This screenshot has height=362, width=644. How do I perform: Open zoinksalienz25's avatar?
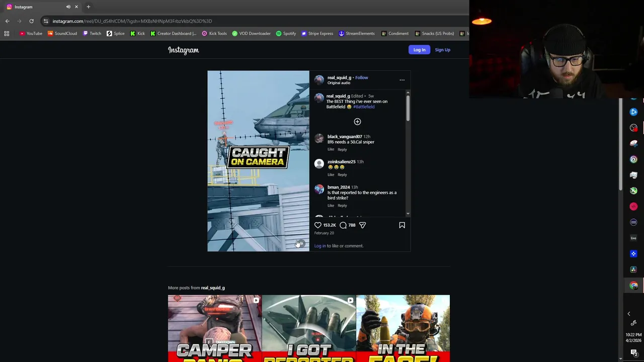pyautogui.click(x=319, y=164)
